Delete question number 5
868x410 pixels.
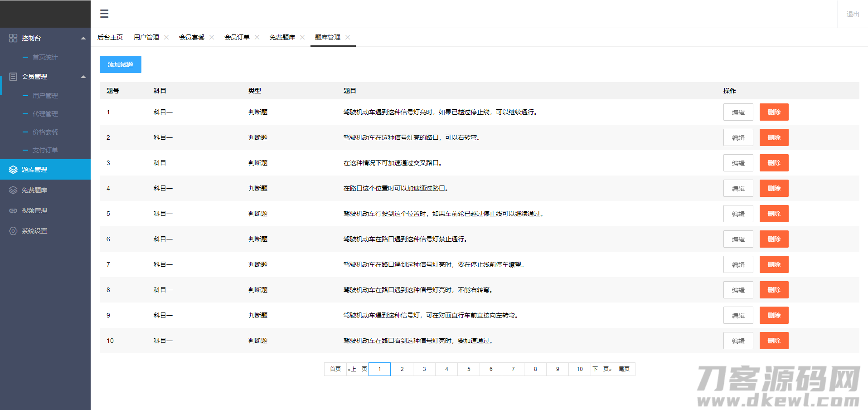pos(774,214)
